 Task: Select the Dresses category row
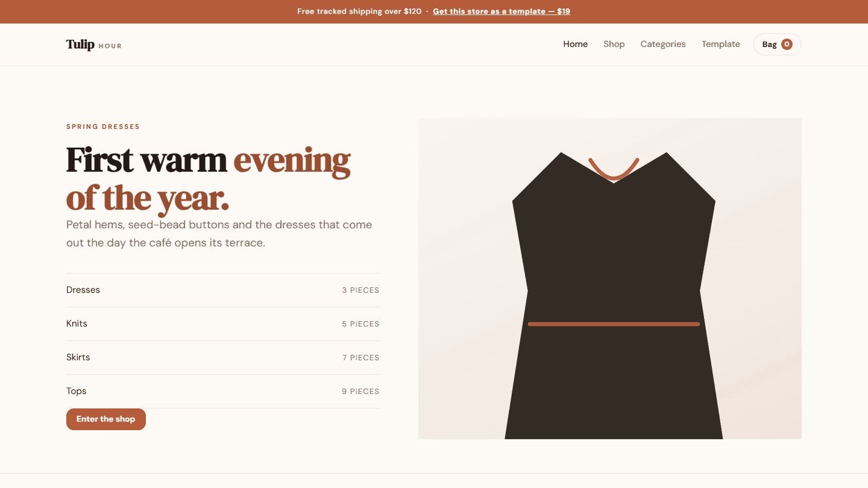tap(223, 290)
